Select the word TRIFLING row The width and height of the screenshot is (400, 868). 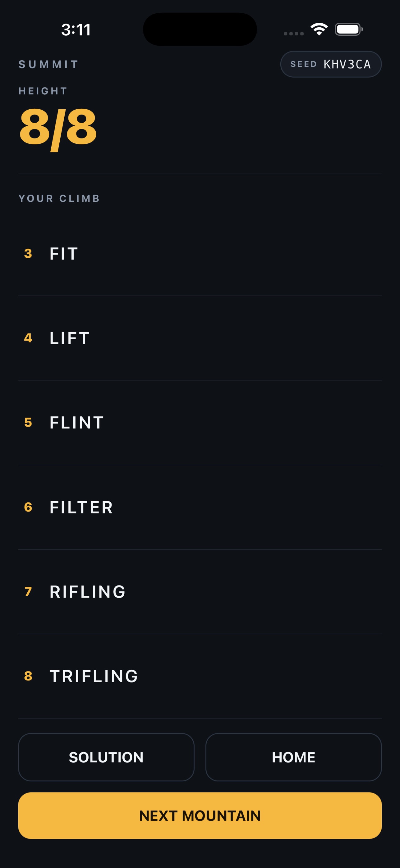coord(200,676)
